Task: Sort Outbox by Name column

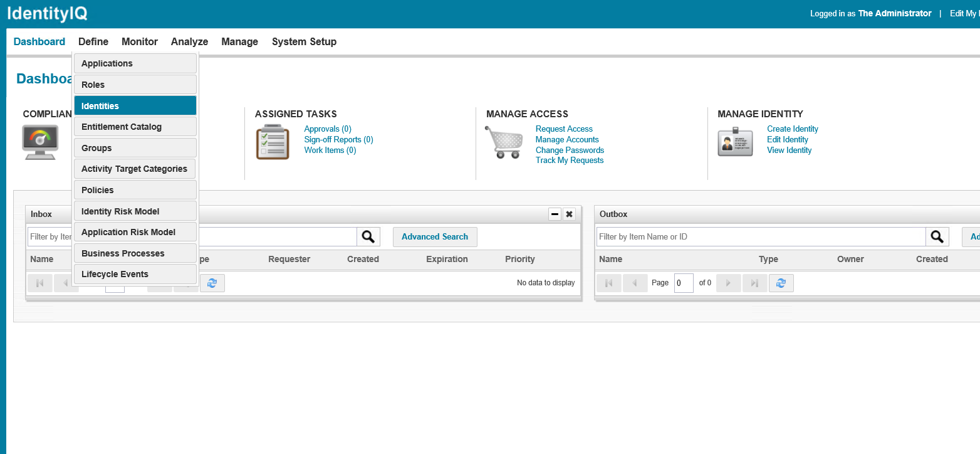Action: pyautogui.click(x=611, y=259)
